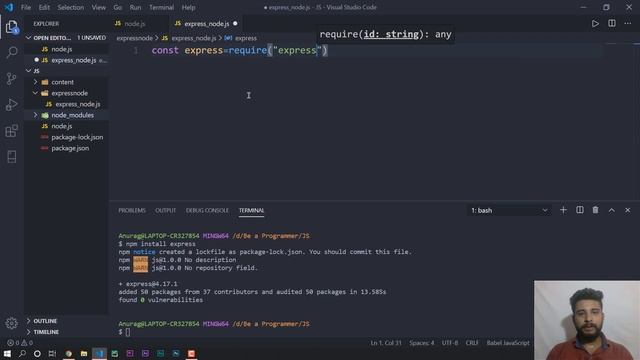Image resolution: width=640 pixels, height=360 pixels.
Task: Switch to the Debug Console tab
Action: pos(207,210)
